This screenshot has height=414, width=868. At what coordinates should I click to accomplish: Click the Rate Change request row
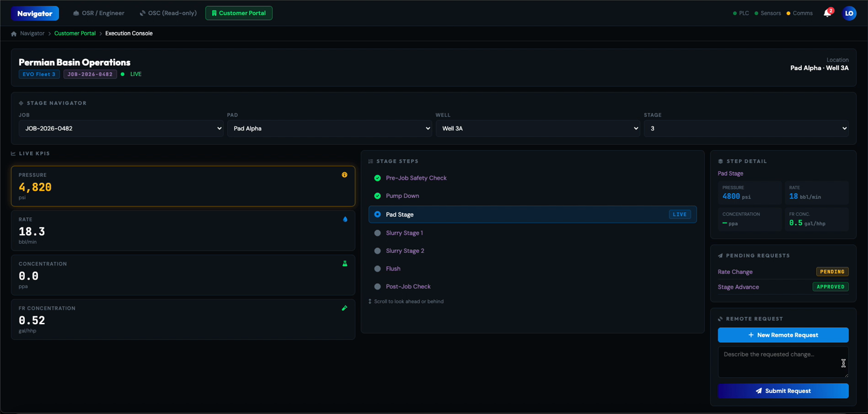tap(783, 272)
